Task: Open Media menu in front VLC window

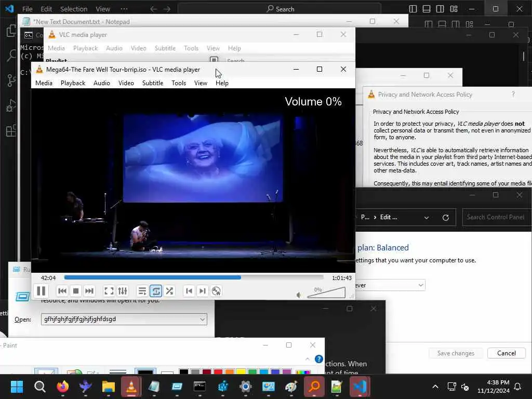Action: pyautogui.click(x=44, y=83)
